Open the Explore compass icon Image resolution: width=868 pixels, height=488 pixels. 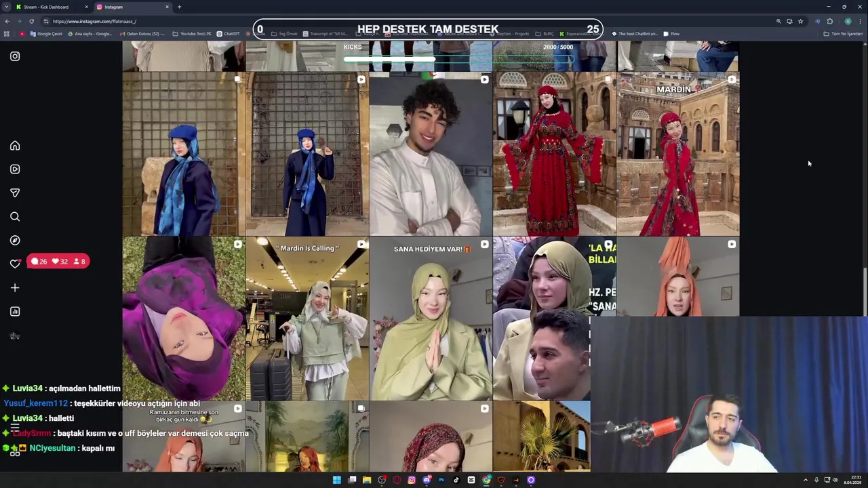point(15,241)
